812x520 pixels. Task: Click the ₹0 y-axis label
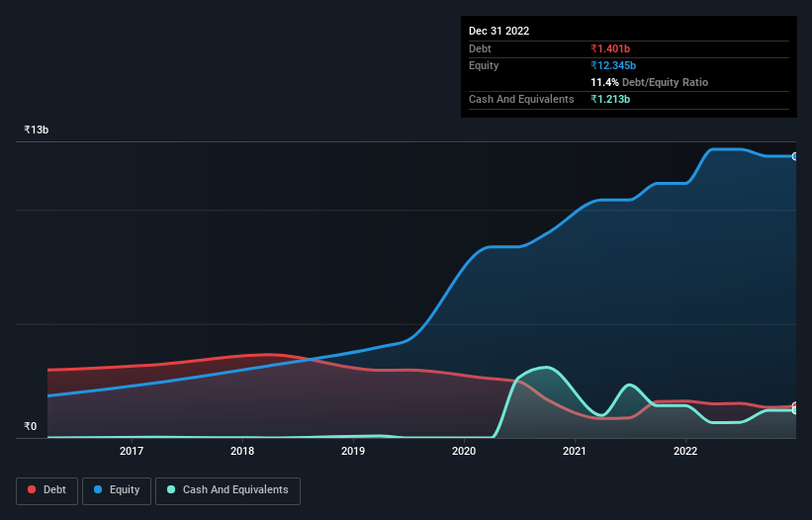click(x=31, y=426)
